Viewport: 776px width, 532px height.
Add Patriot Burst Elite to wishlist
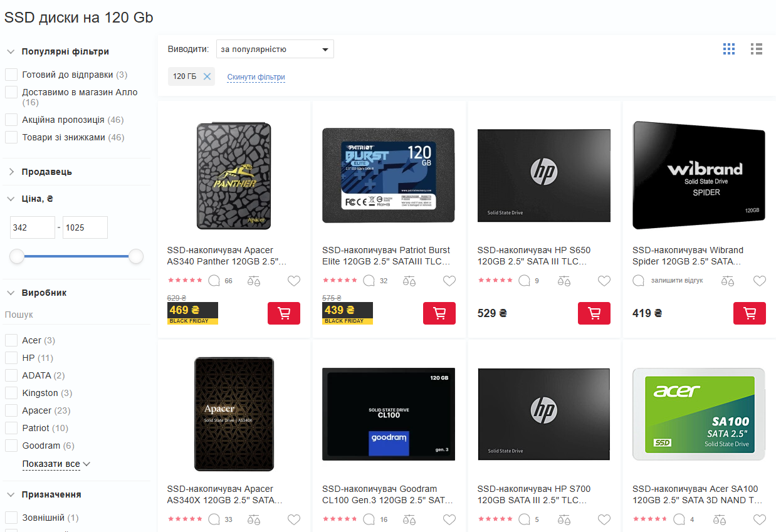point(449,281)
